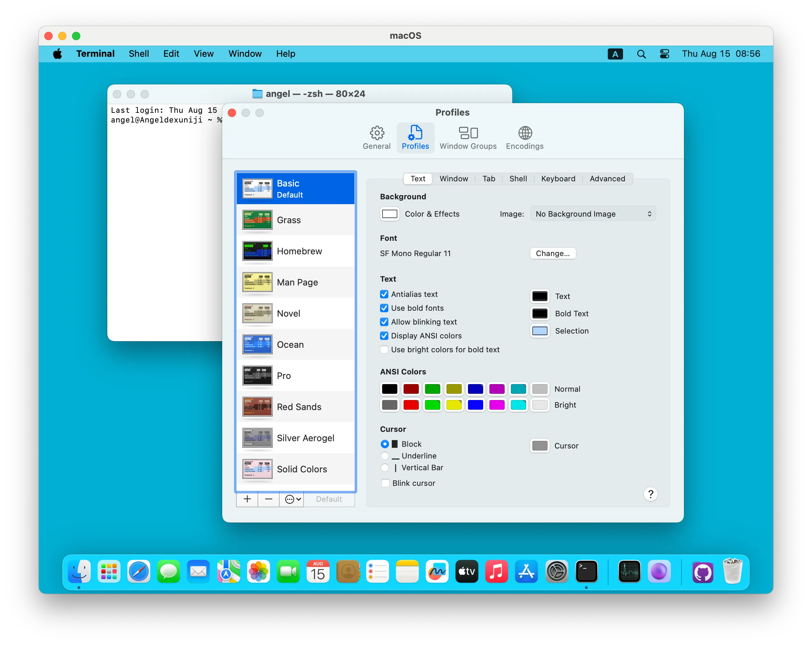Open Activity Monitor from the Dock
The height and width of the screenshot is (645, 812).
pyautogui.click(x=629, y=572)
